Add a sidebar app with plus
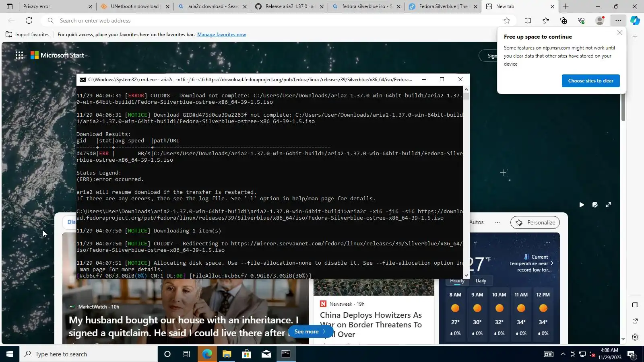The height and width of the screenshot is (362, 644). (x=635, y=37)
